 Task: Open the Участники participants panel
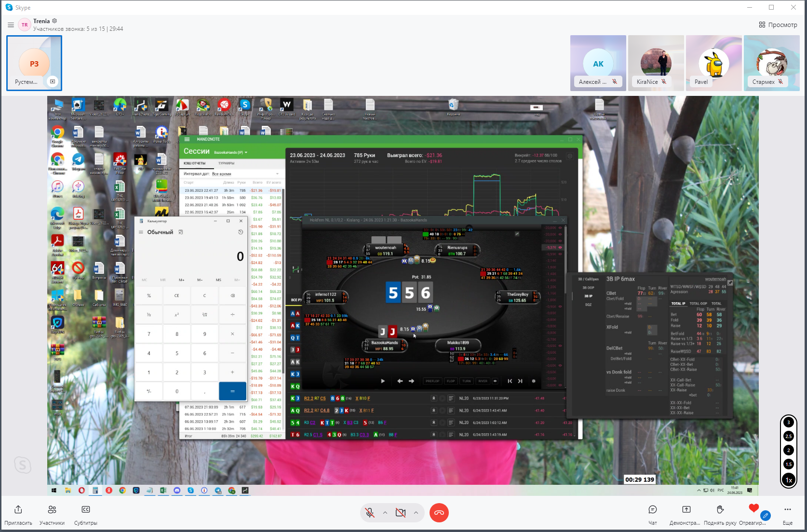coord(52,515)
